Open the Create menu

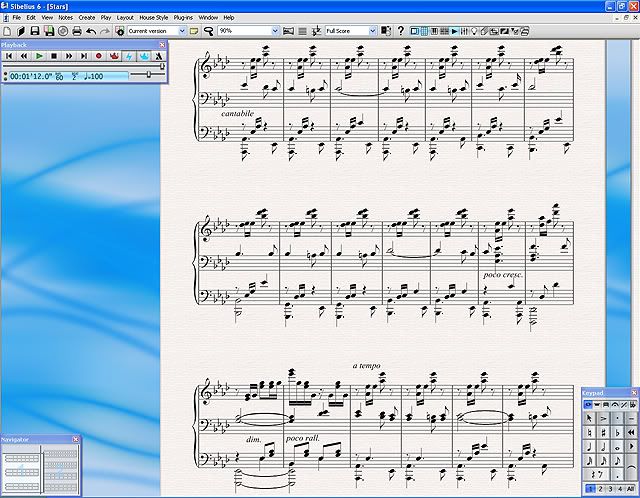tap(87, 18)
